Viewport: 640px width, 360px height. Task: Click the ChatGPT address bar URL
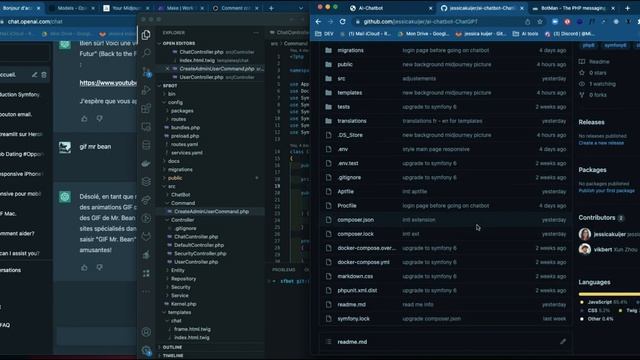(x=35, y=22)
